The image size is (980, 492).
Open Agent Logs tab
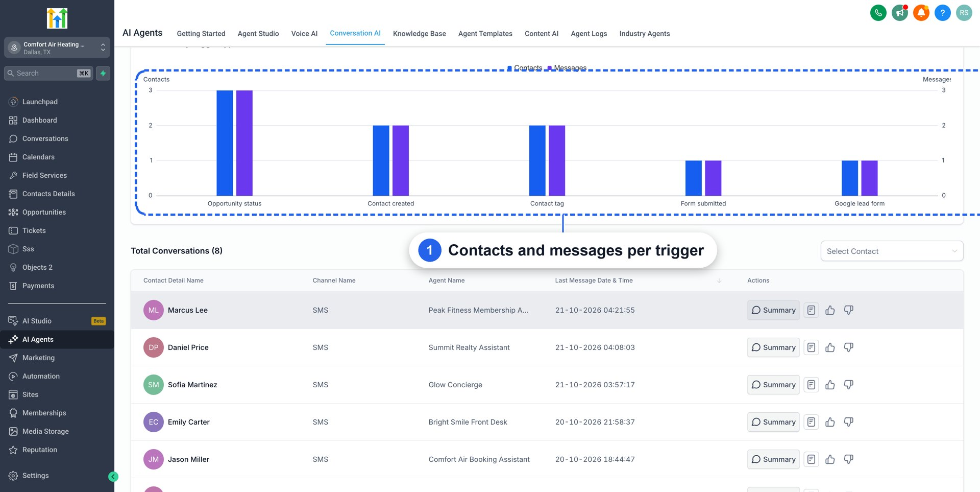[x=589, y=34]
